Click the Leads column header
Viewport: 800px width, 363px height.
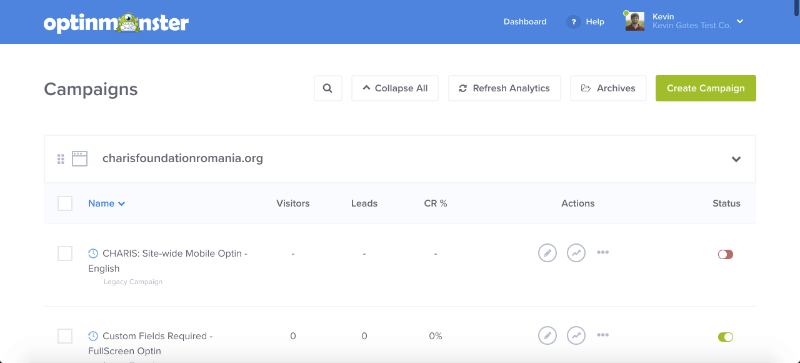click(364, 203)
